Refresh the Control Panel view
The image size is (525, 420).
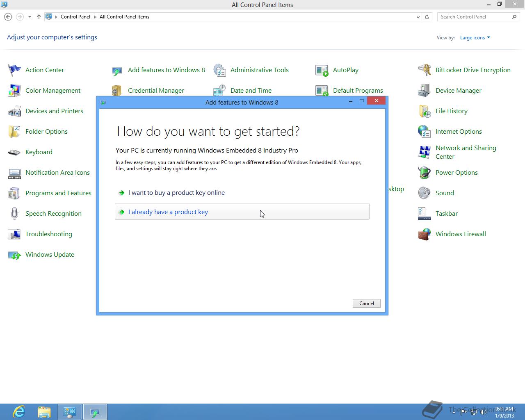(427, 17)
